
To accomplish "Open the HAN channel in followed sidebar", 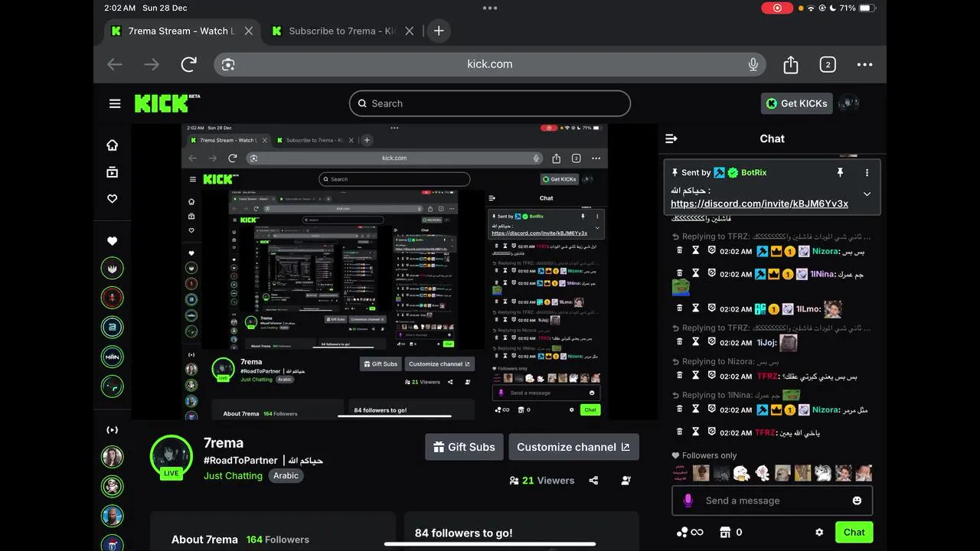I will click(x=113, y=357).
